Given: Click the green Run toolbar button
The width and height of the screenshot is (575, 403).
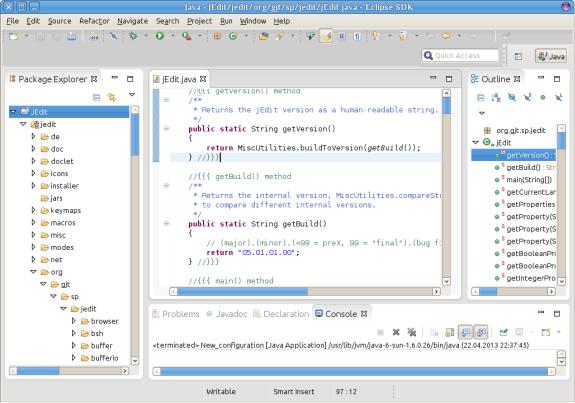Looking at the screenshot, I should point(160,36).
